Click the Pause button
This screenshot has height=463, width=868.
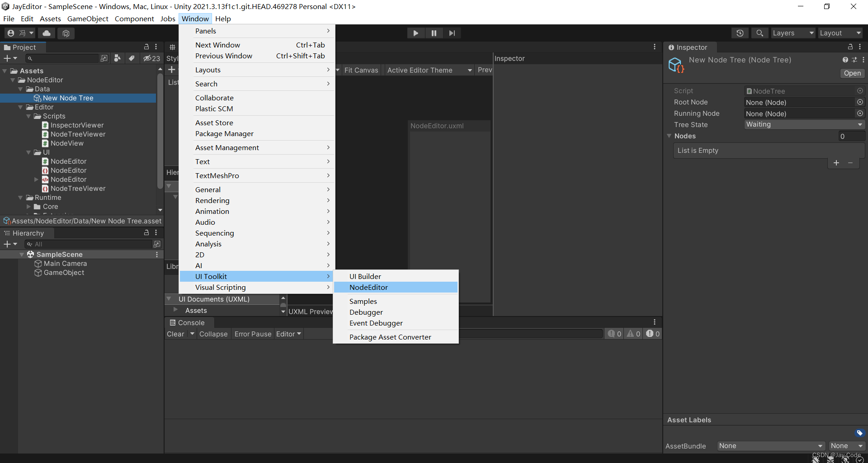tap(434, 33)
